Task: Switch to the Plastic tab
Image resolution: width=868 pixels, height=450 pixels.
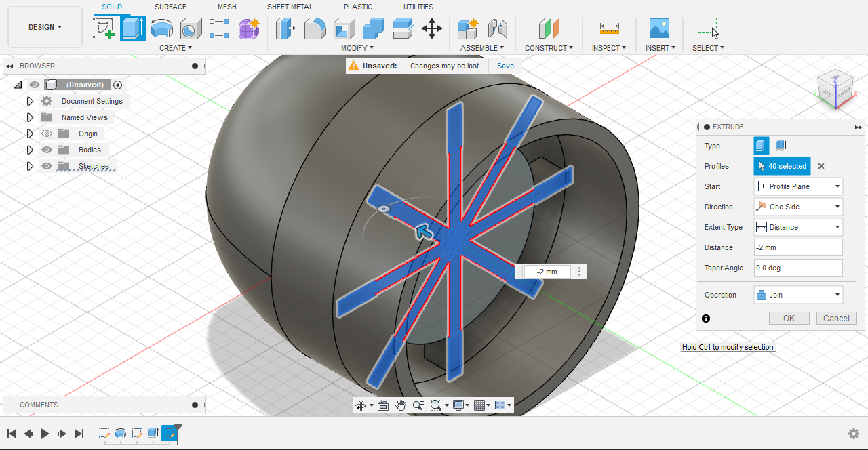Action: point(358,7)
